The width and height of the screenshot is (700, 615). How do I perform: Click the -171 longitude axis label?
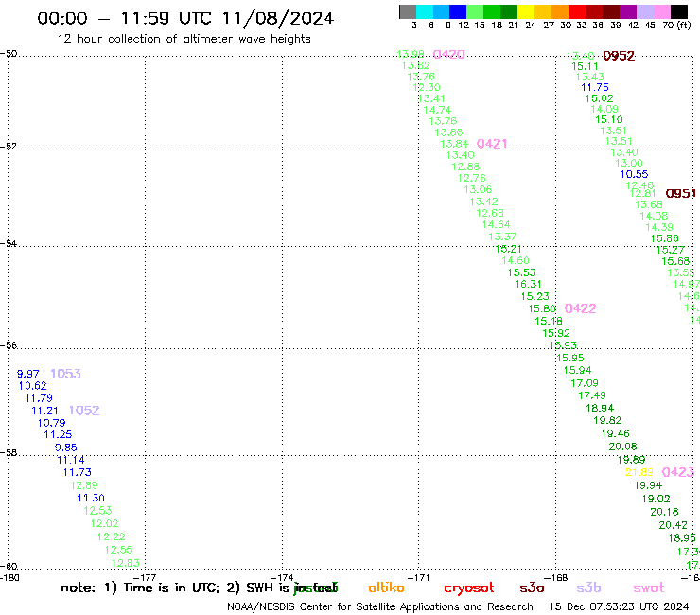coord(419,577)
